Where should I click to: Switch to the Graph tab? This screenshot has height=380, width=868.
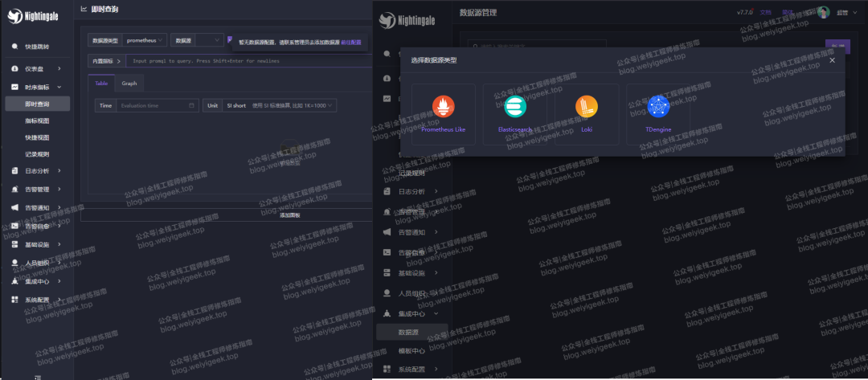click(129, 83)
